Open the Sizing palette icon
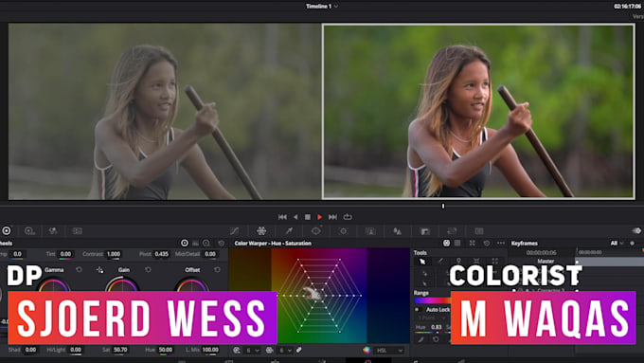Viewport: 644px width, 363px height. tap(452, 231)
